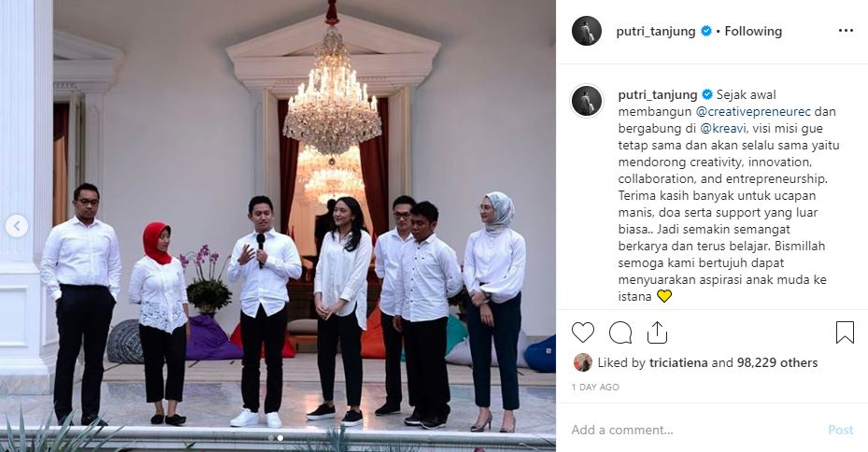The height and width of the screenshot is (452, 868).
Task: Like the post with heart icon
Action: [x=582, y=332]
